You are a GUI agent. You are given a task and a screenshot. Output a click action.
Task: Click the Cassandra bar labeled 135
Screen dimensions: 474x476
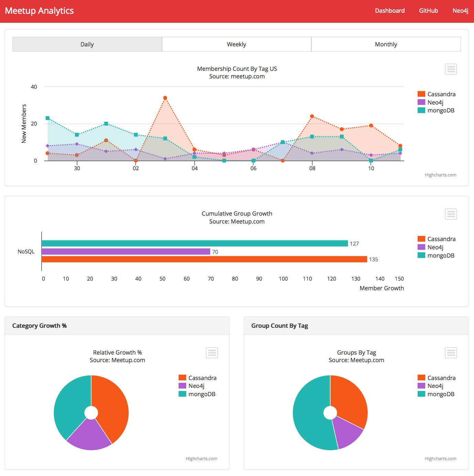point(204,259)
